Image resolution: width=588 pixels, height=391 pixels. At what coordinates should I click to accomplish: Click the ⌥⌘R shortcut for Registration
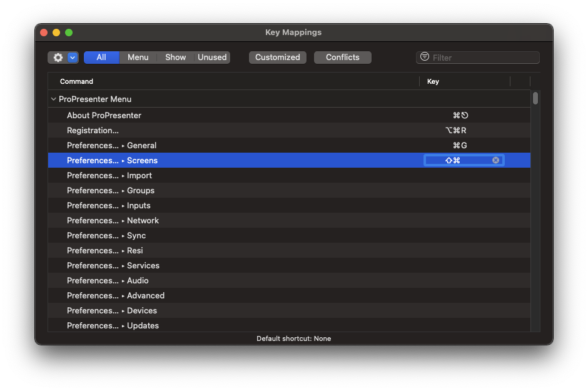tap(456, 131)
